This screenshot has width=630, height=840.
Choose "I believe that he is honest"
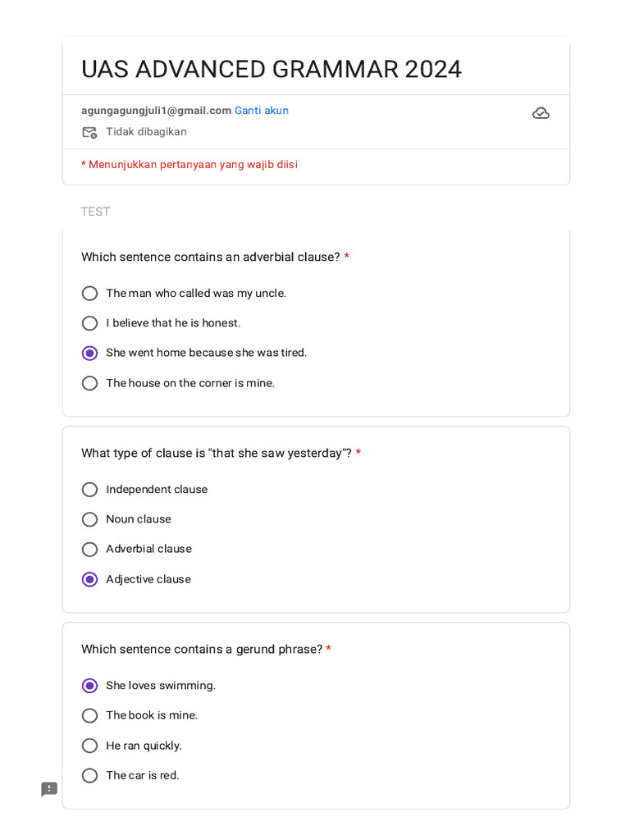[x=90, y=323]
